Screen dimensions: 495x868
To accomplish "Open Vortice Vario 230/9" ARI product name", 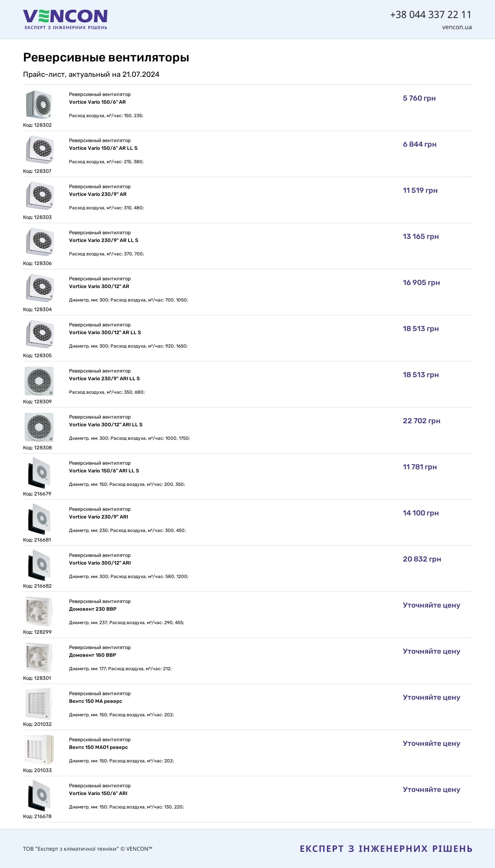I will [x=99, y=517].
